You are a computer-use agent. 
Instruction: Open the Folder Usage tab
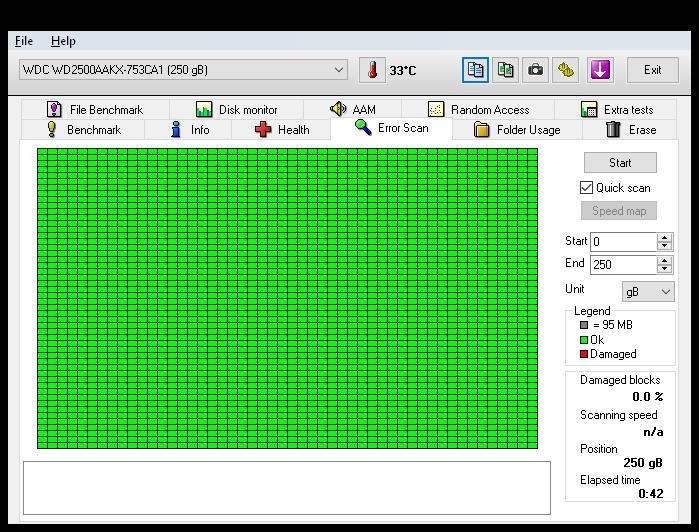[x=517, y=130]
